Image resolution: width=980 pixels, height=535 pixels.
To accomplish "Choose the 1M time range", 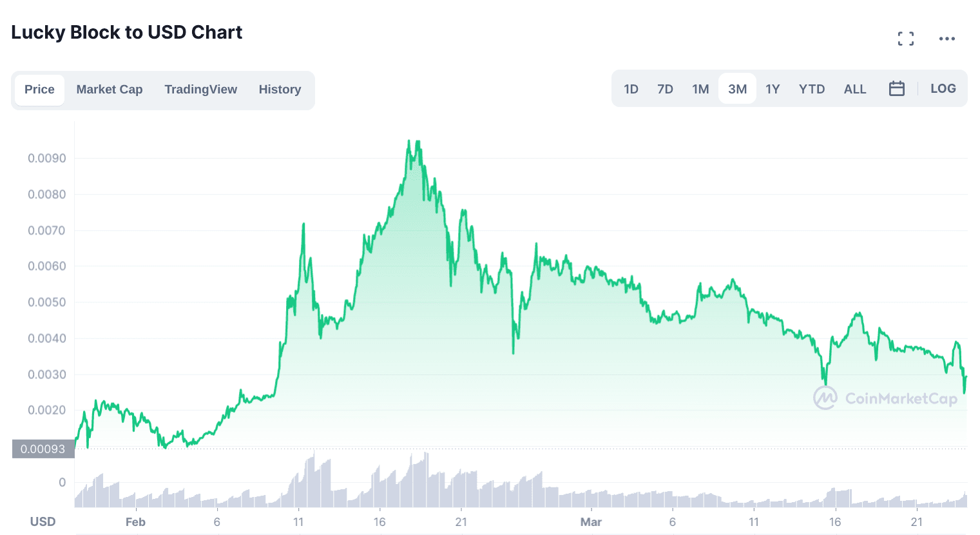I will 700,89.
